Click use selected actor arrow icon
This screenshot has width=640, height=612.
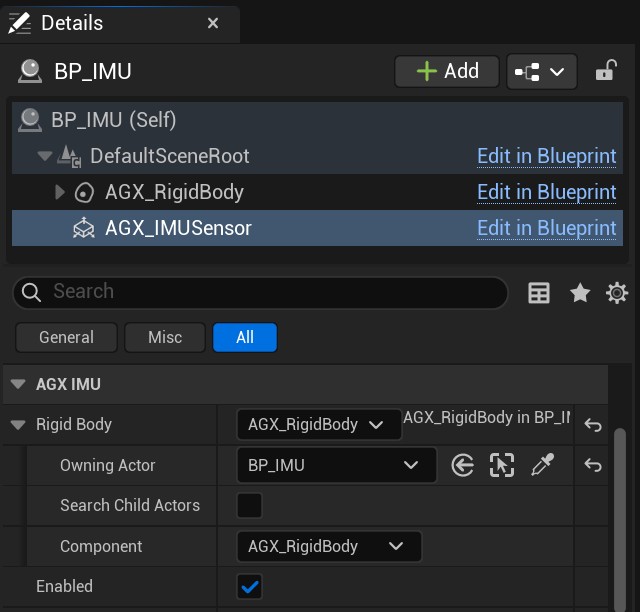coord(462,465)
